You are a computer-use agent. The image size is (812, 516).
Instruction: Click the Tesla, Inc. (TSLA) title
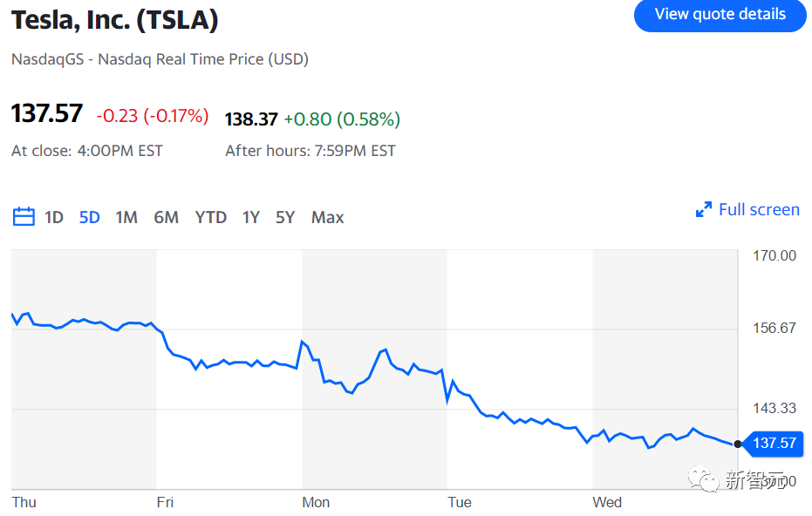[x=114, y=19]
